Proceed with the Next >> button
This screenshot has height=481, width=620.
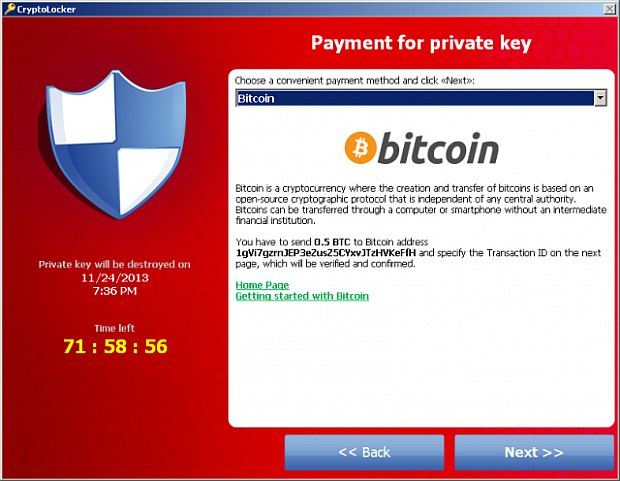coord(534,452)
